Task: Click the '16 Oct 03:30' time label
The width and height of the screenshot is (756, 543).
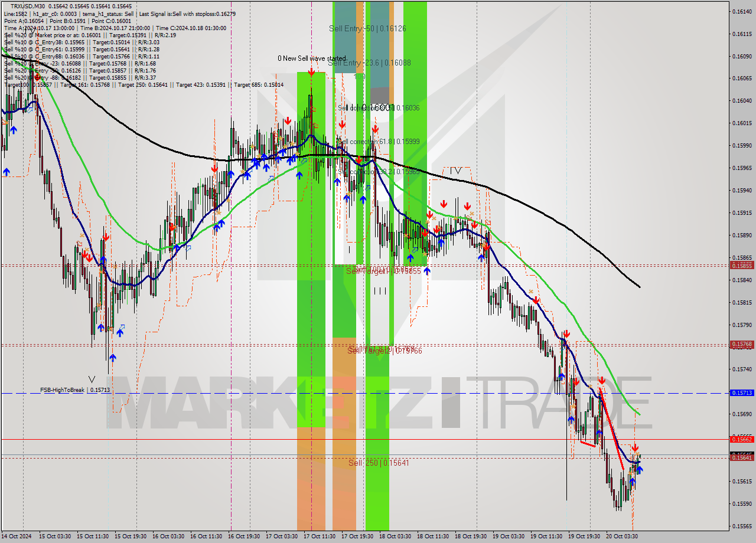Action: click(168, 537)
